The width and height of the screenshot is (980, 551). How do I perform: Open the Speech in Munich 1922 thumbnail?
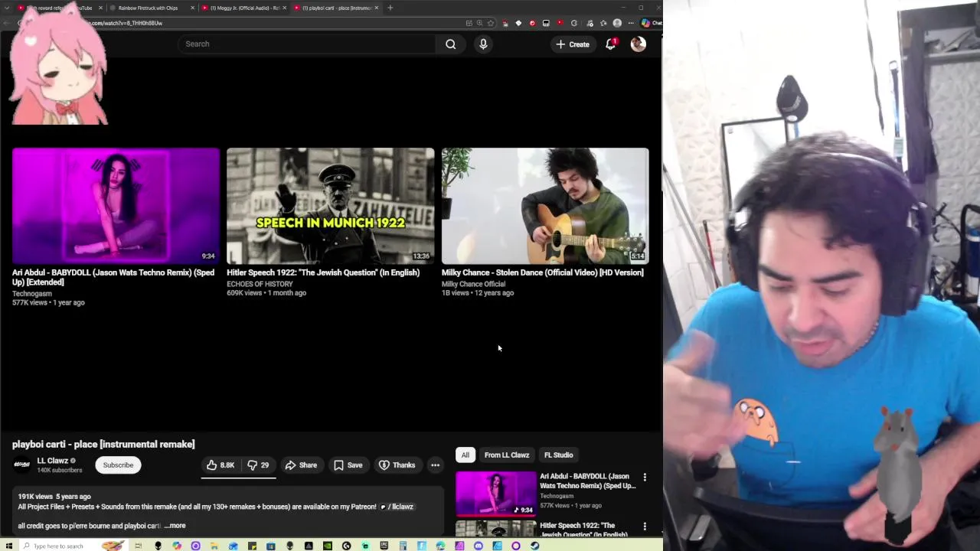pos(330,206)
